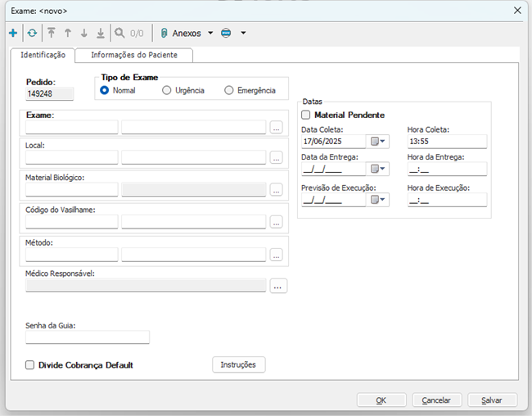Click the previous record up arrow
Image resolution: width=532 pixels, height=416 pixels.
[67, 34]
